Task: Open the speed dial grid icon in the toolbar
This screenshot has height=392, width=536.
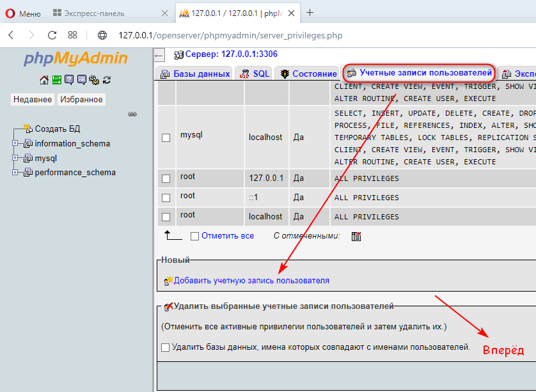Action: [x=72, y=35]
